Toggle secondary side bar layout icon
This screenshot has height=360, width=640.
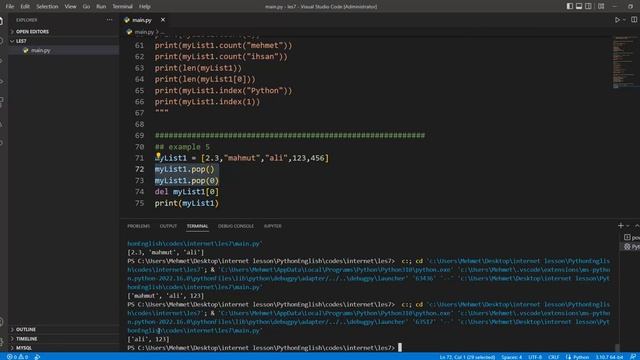(588, 7)
